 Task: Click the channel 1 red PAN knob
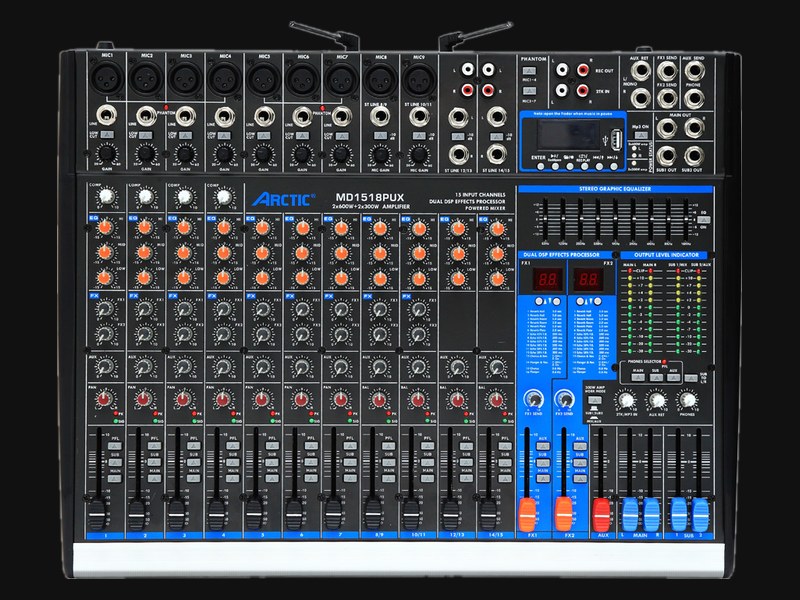(x=104, y=399)
